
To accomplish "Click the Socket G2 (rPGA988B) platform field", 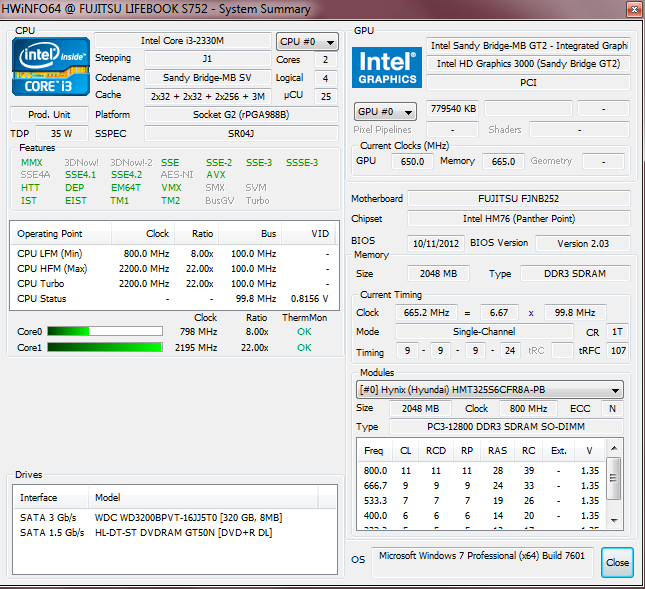I will [x=241, y=114].
